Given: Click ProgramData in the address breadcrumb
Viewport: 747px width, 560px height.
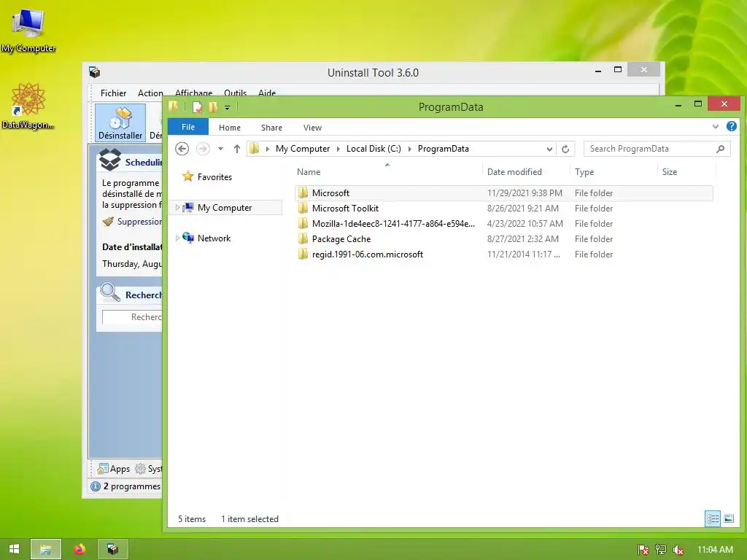Looking at the screenshot, I should tap(443, 149).
